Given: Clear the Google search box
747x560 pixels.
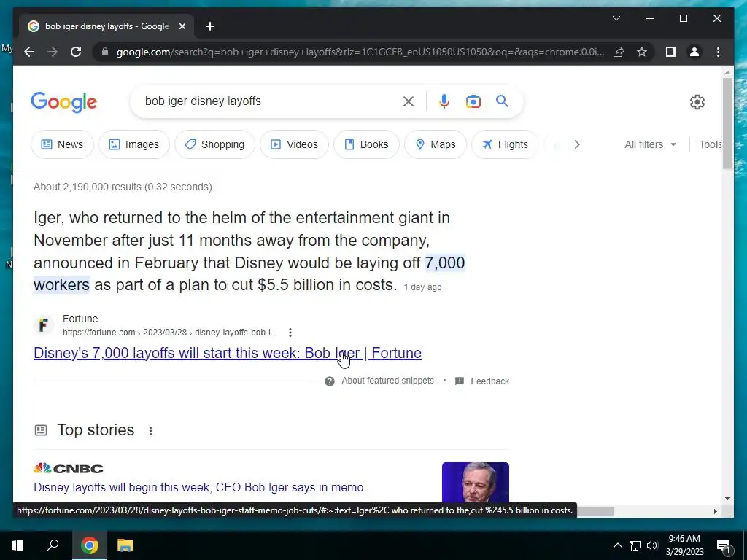Looking at the screenshot, I should [x=409, y=101].
